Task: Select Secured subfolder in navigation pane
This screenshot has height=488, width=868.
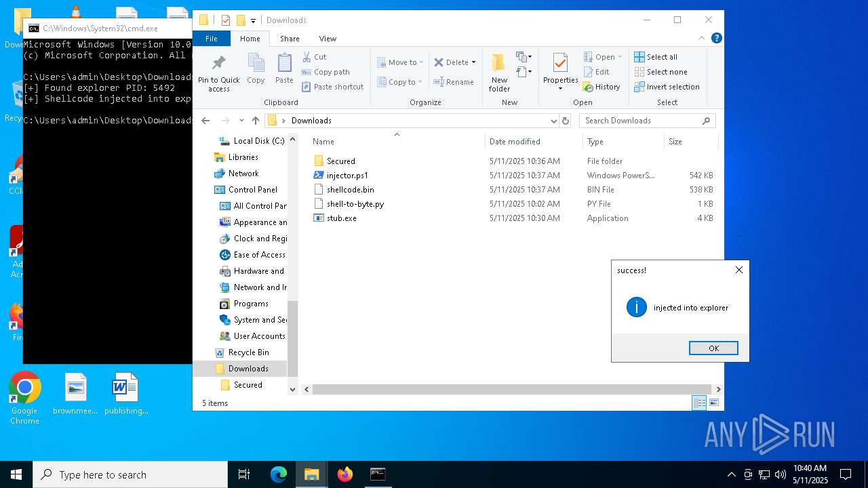Action: [248, 385]
